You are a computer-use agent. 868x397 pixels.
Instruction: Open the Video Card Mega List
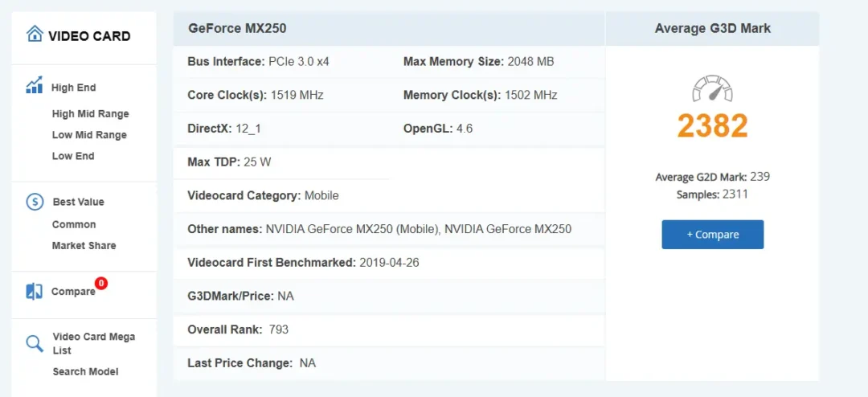point(93,343)
